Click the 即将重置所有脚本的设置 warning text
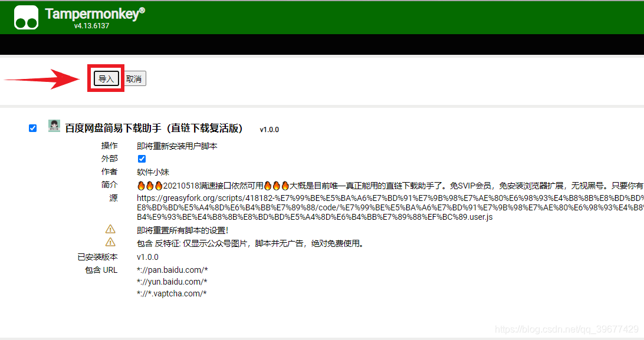This screenshot has width=644, height=340. 182,230
